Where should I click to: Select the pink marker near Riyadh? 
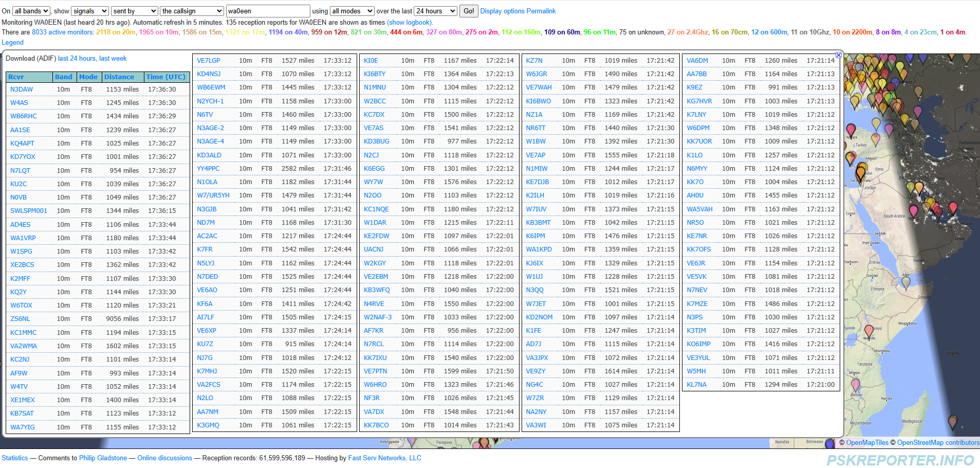914,211
